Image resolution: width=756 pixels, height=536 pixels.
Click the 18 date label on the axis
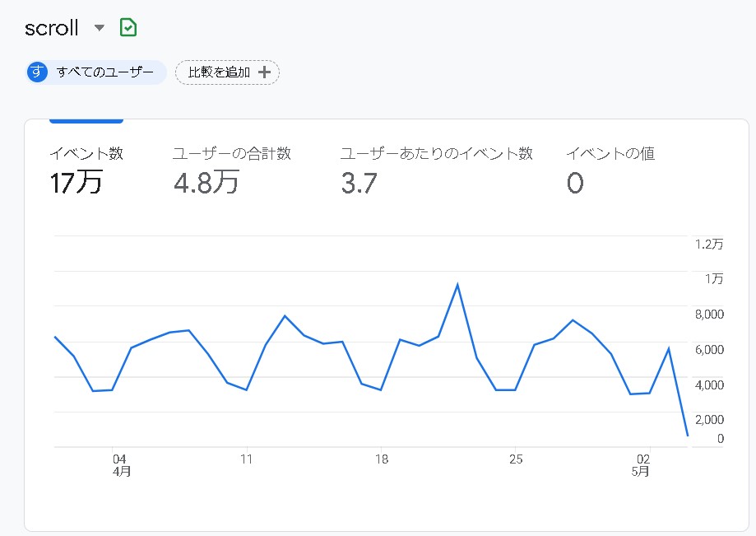point(381,459)
